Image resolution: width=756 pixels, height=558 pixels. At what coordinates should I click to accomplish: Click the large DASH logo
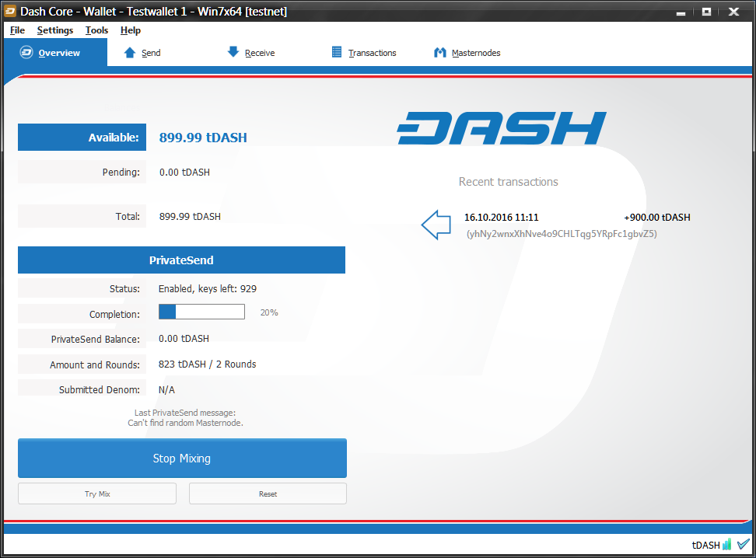[x=502, y=128]
